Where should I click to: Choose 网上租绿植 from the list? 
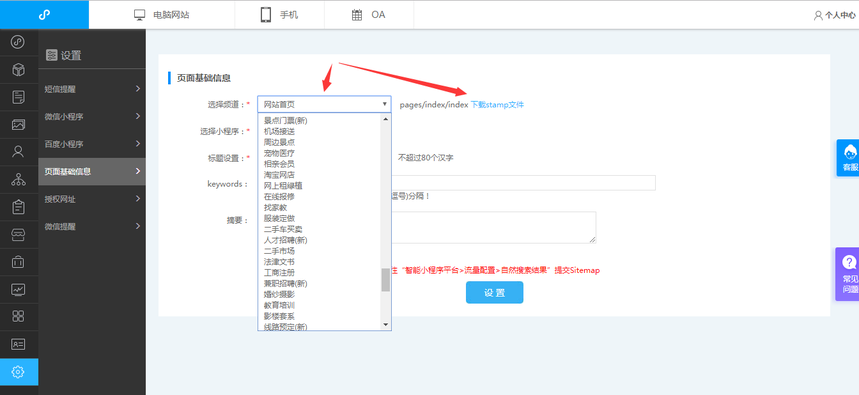[x=283, y=186]
